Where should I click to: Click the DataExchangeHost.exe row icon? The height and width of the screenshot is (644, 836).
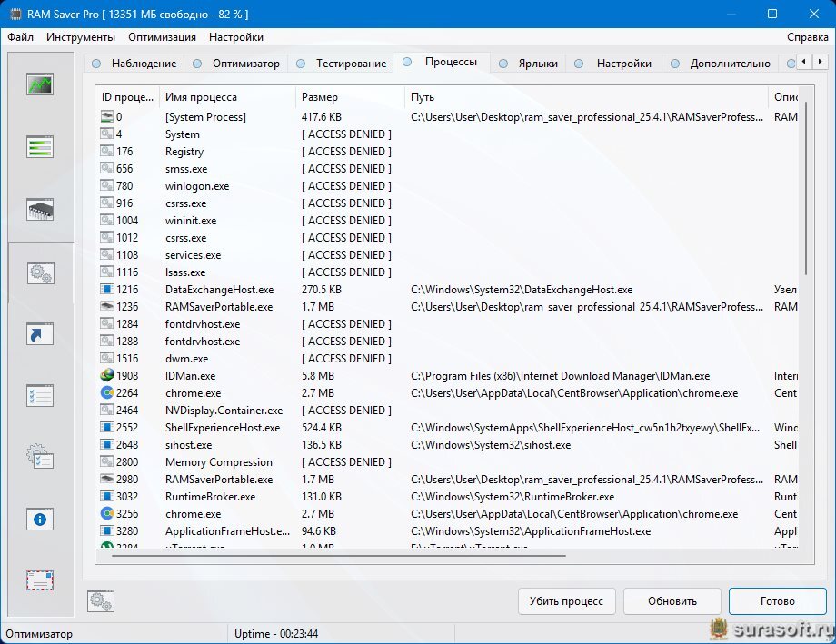point(107,290)
